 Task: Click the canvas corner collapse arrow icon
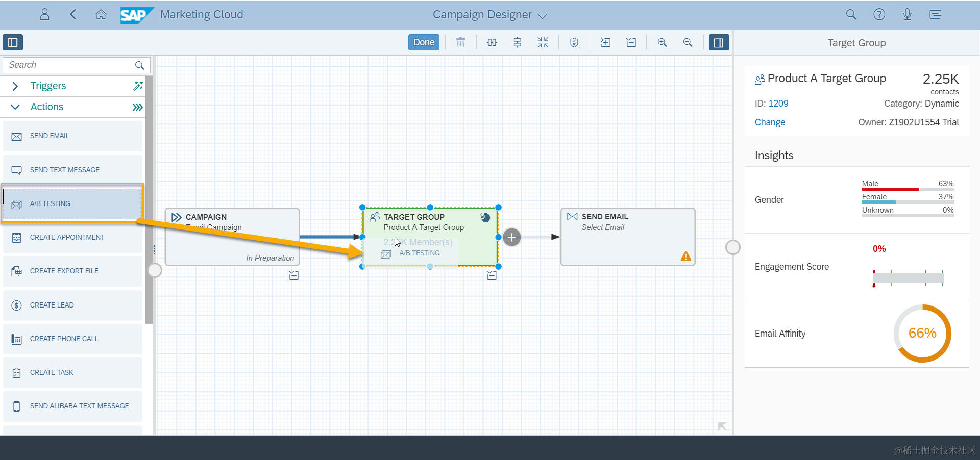tap(722, 426)
